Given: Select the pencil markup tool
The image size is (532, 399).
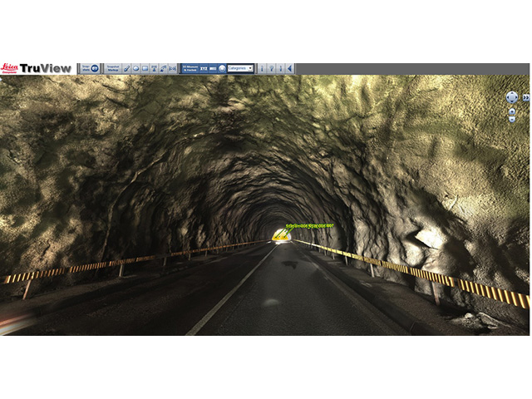Looking at the screenshot, I should (126, 68).
